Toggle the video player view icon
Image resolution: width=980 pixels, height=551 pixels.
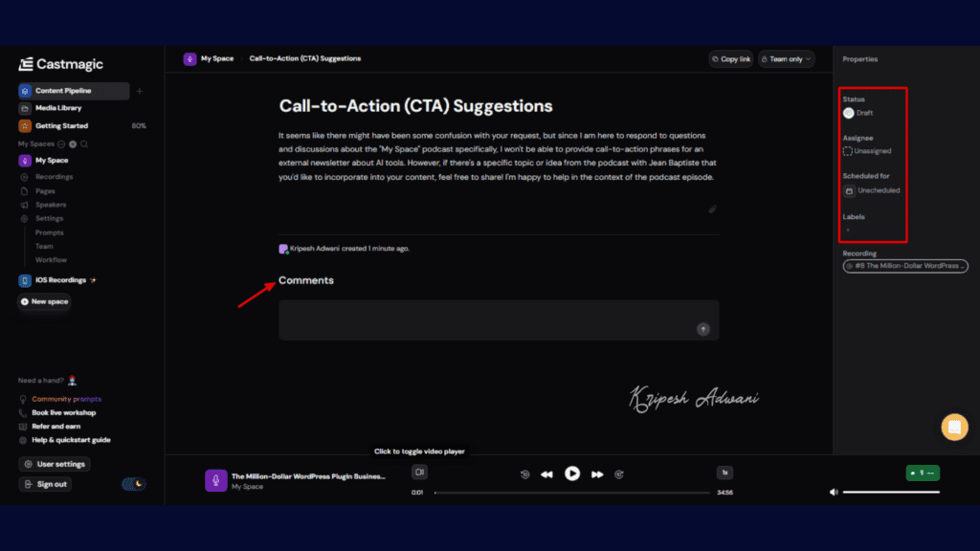tap(418, 473)
